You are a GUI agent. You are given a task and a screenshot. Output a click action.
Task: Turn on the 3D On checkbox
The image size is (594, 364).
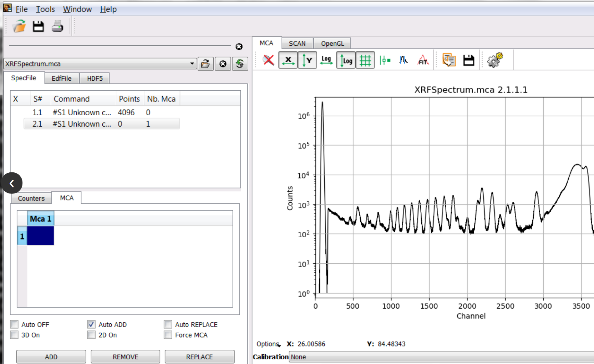tap(14, 335)
